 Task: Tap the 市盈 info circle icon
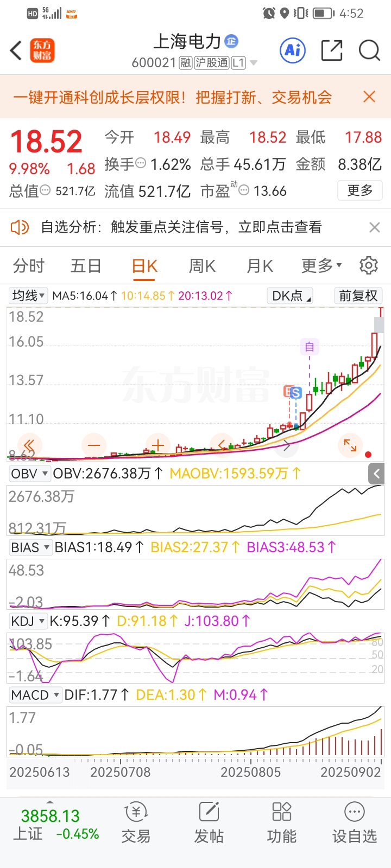click(244, 190)
